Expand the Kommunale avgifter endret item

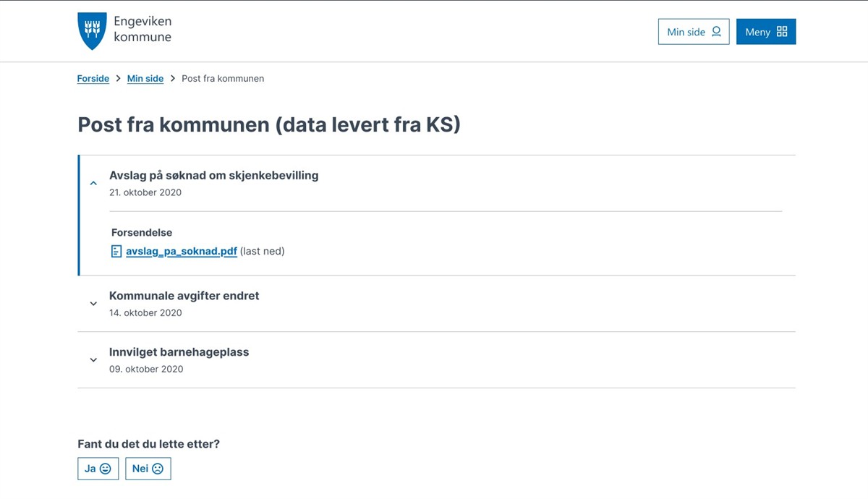(x=93, y=304)
